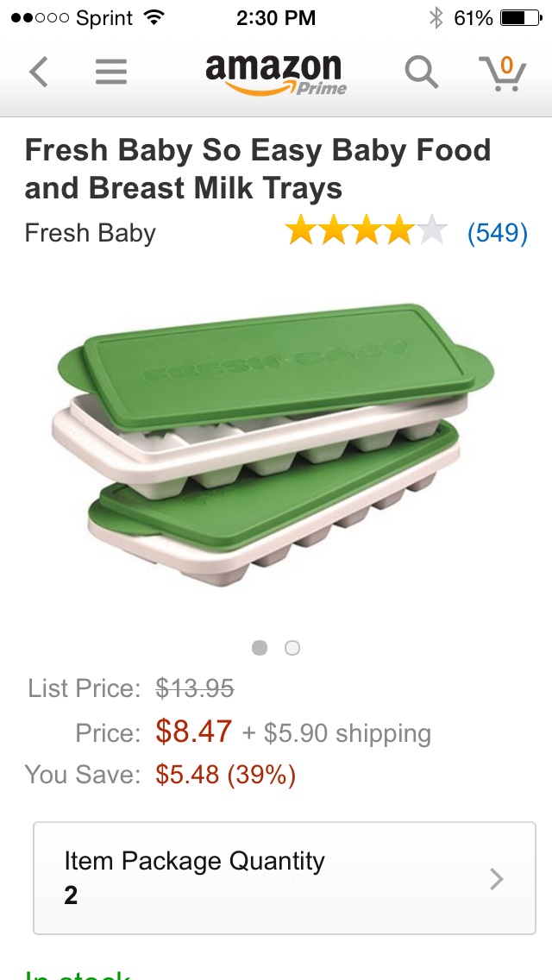Tap the $8.47 price

(x=194, y=732)
